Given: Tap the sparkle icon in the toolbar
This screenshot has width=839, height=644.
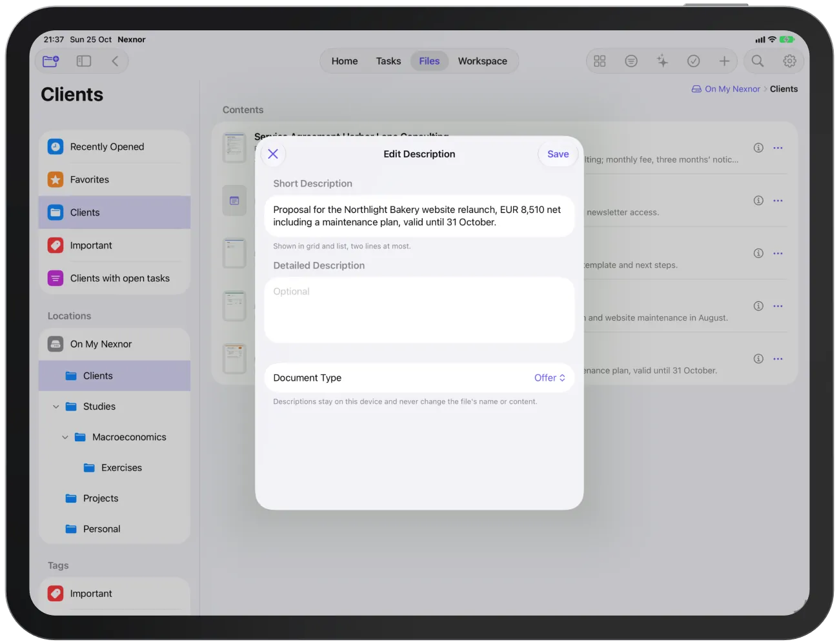Looking at the screenshot, I should pyautogui.click(x=662, y=61).
